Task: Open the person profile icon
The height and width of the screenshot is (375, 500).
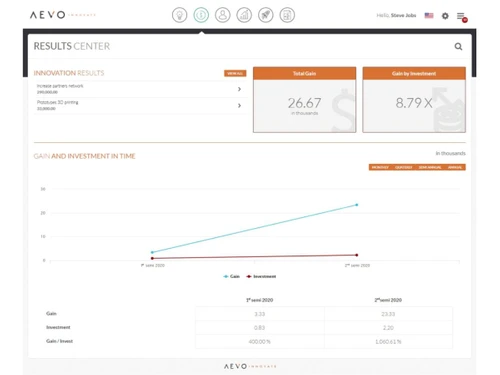Action: [x=223, y=15]
